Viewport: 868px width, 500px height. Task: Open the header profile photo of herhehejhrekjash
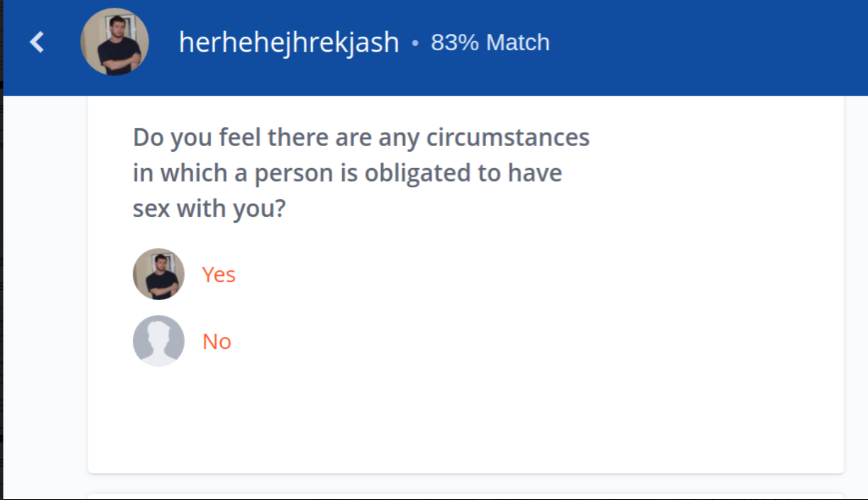[115, 42]
